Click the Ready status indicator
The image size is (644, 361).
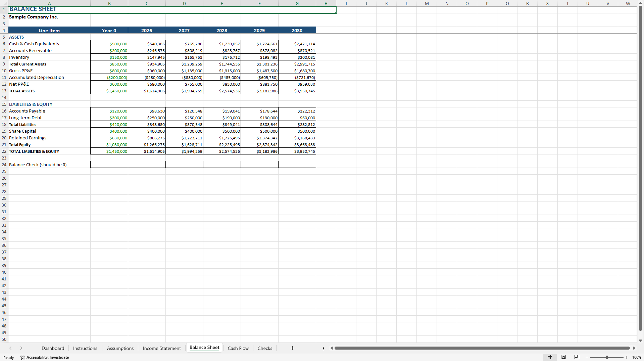coord(9,357)
